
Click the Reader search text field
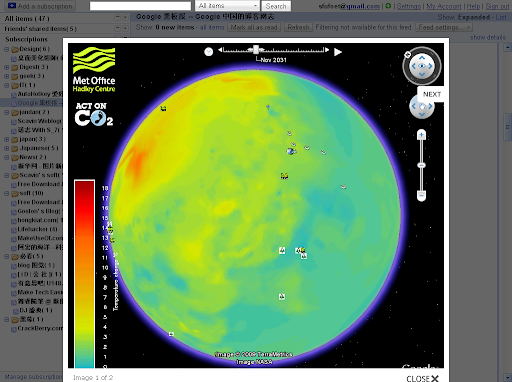pyautogui.click(x=140, y=6)
